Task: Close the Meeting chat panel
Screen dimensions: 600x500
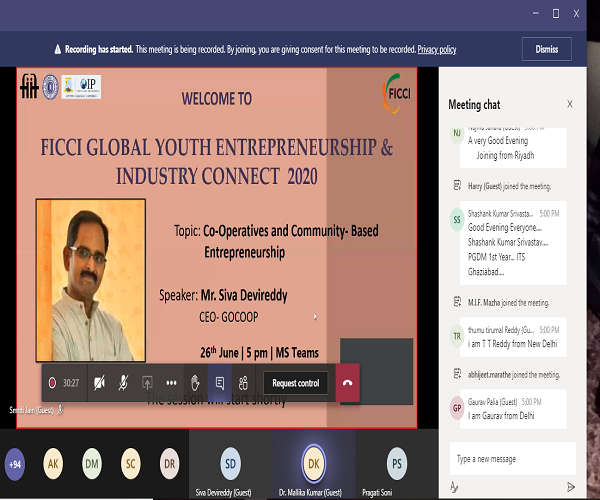Action: [x=570, y=104]
